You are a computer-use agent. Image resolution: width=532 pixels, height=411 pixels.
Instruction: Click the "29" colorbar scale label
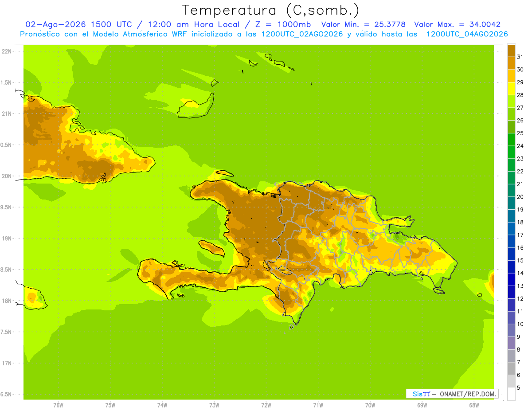point(520,82)
